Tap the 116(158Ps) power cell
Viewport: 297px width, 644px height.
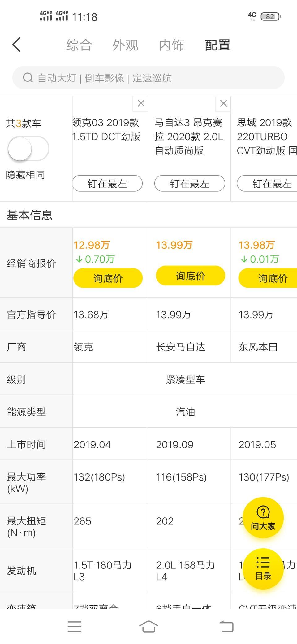point(189,482)
